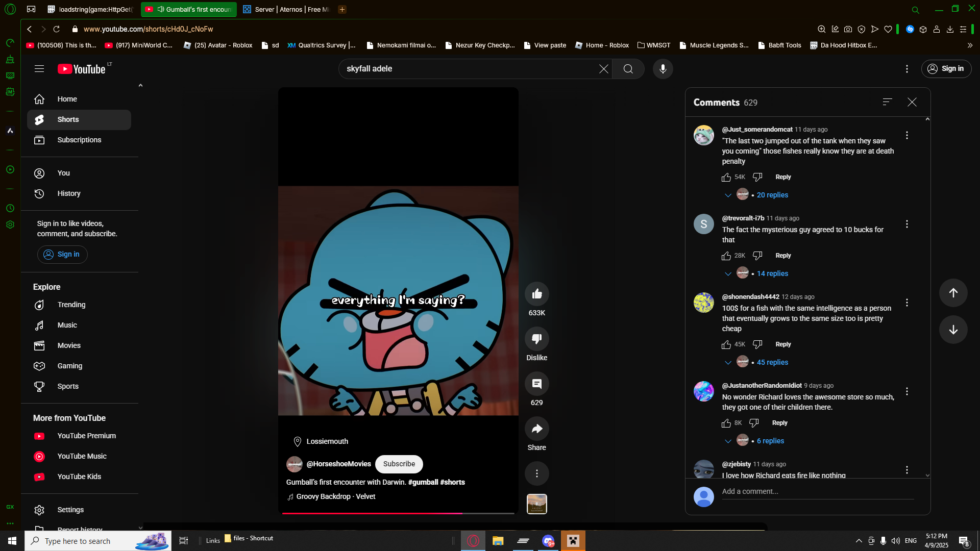The image size is (980, 551).
Task: Open File Explorer from taskbar
Action: (x=498, y=541)
